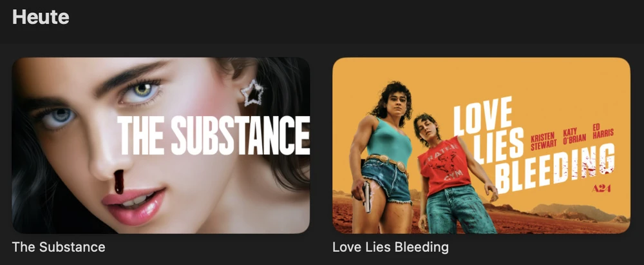Click the A24 logo on poster

pyautogui.click(x=601, y=188)
